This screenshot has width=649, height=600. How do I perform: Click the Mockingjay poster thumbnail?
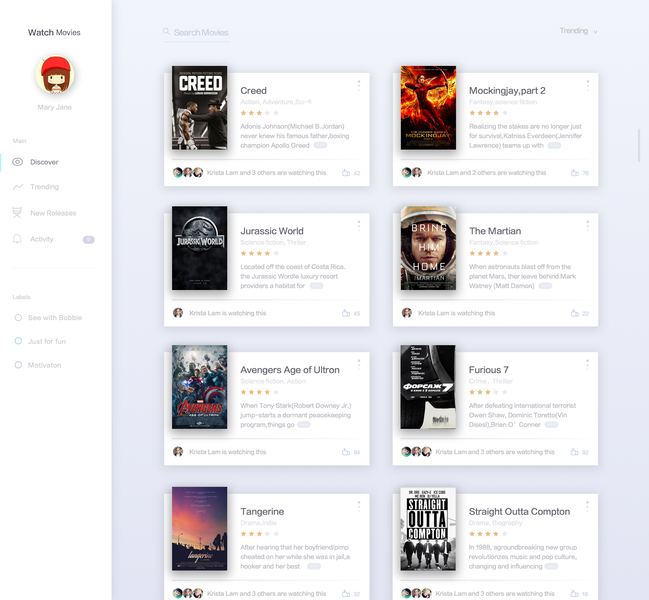coord(428,108)
